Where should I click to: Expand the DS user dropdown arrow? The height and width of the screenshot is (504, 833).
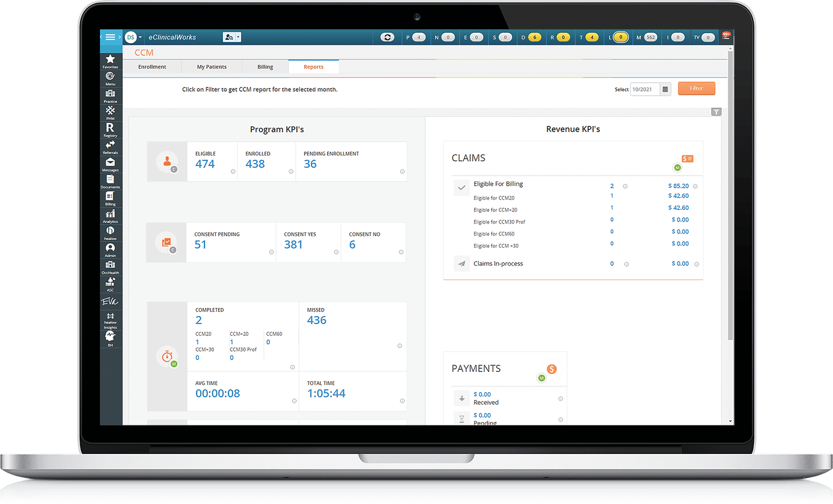[x=140, y=37]
